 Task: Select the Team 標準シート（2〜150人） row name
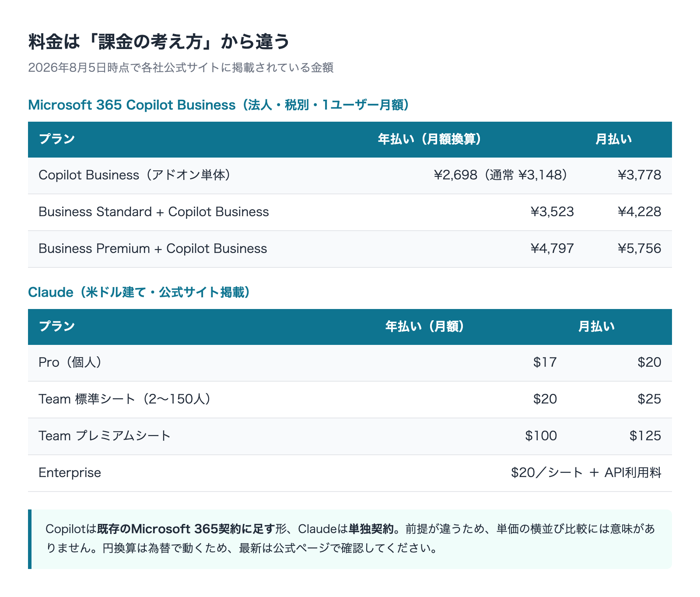(x=125, y=399)
